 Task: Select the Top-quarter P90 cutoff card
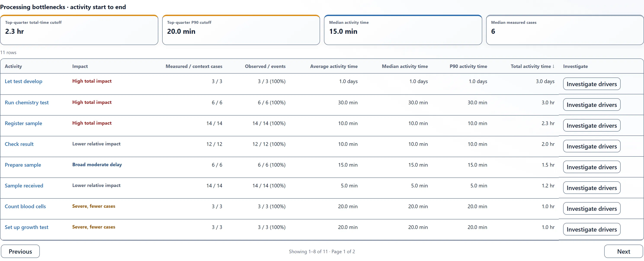tap(241, 30)
